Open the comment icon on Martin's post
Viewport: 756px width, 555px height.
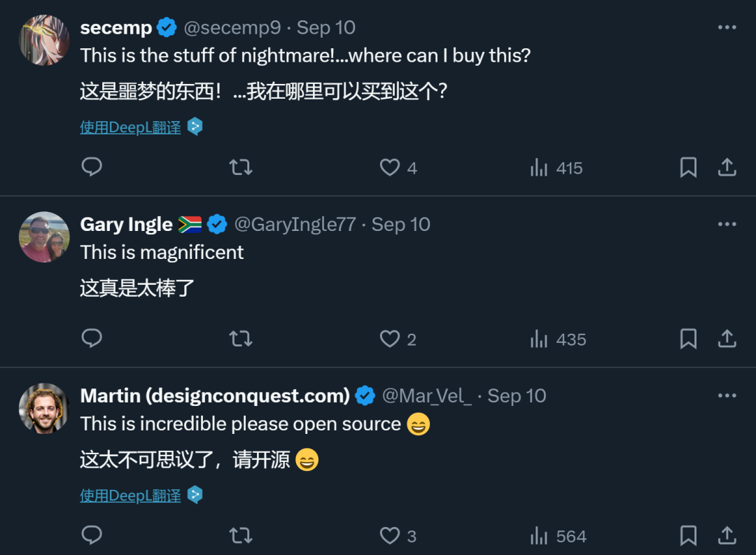pyautogui.click(x=92, y=535)
